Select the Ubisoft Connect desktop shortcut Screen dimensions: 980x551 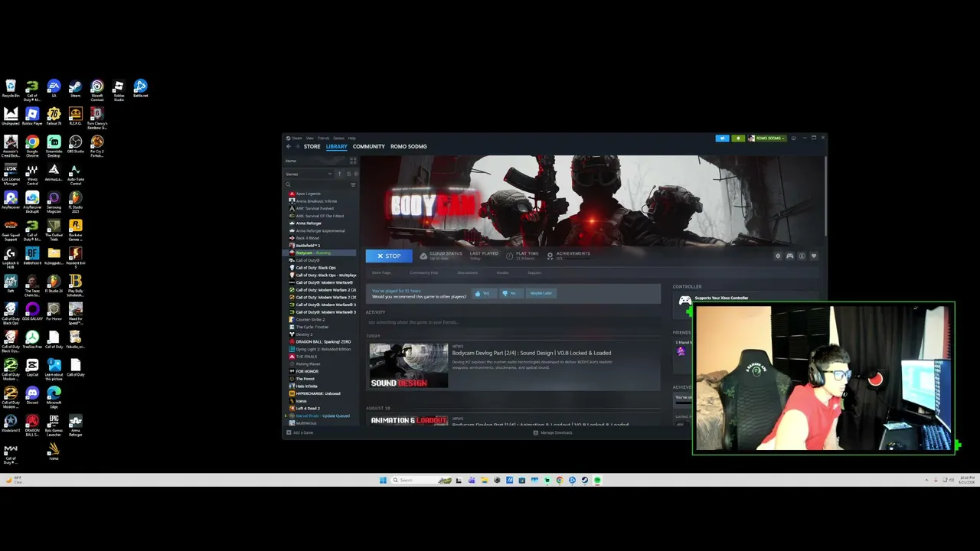97,90
